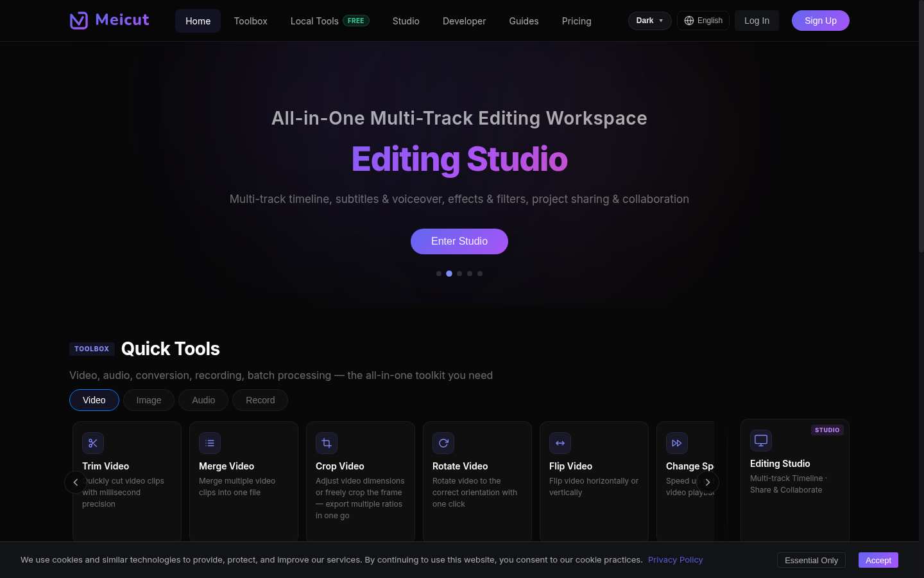Screen dimensions: 924x578
Task: Open the Home nav item
Action: (198, 21)
